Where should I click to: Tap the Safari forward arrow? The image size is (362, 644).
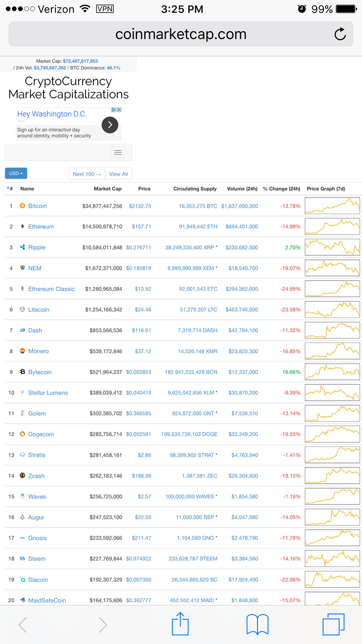click(102, 625)
